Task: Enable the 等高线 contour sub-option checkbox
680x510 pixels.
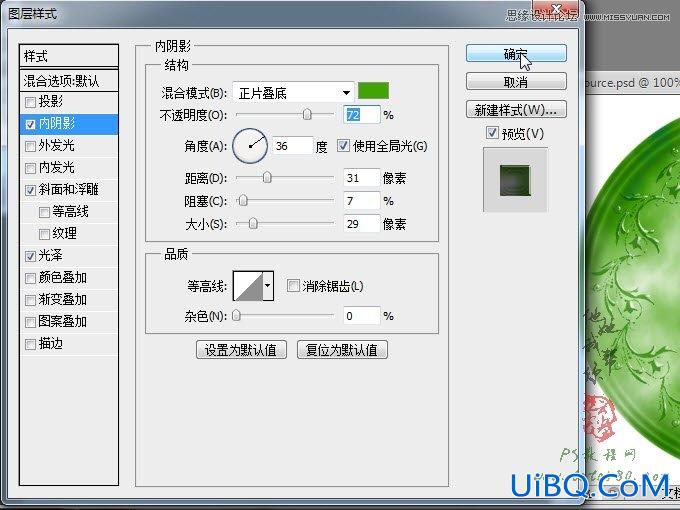Action: (44, 212)
